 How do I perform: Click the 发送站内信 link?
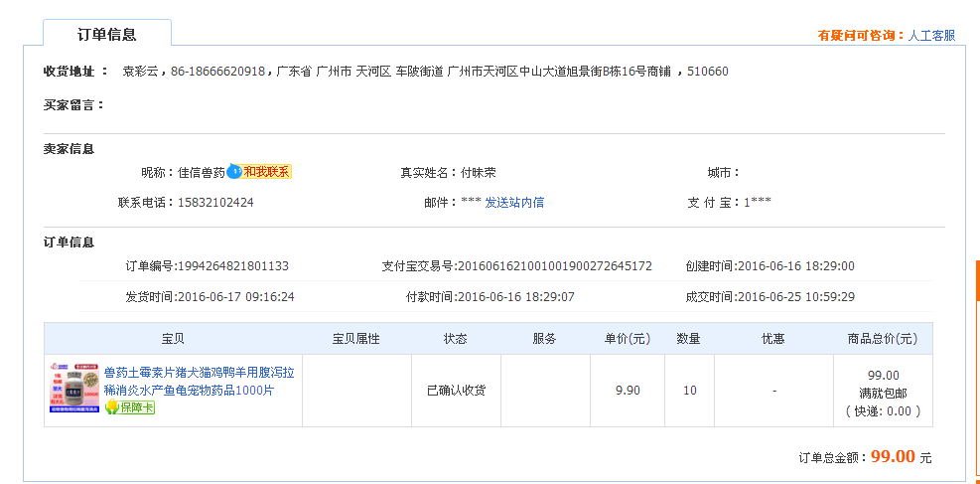(513, 203)
